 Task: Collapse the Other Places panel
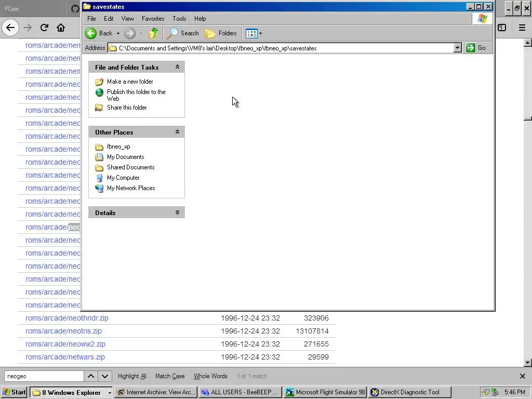coord(177,132)
